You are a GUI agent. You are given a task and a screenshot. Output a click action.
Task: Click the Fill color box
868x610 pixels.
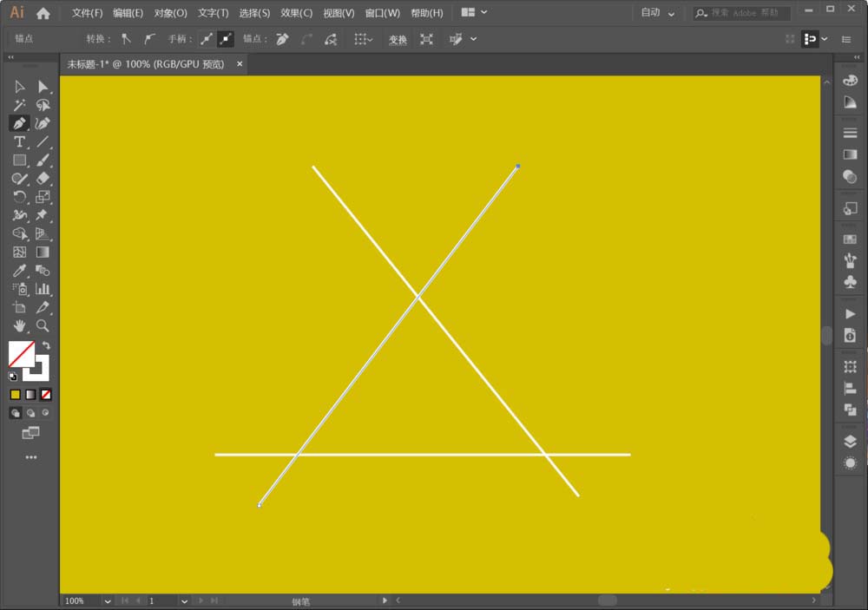point(21,354)
